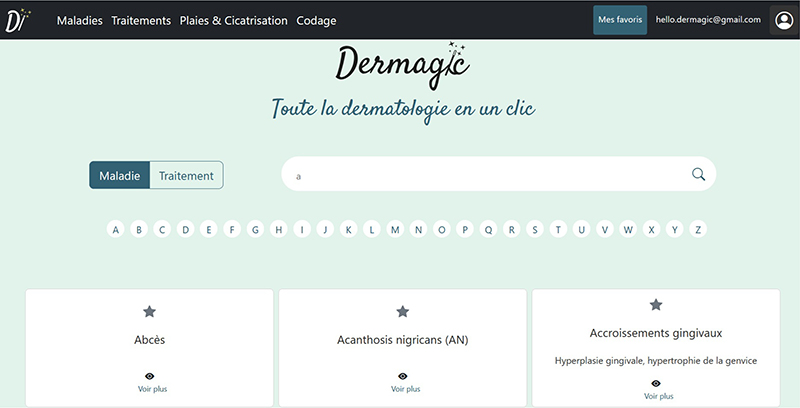Image resolution: width=800 pixels, height=408 pixels.
Task: Click the search magnifier icon
Action: (698, 174)
